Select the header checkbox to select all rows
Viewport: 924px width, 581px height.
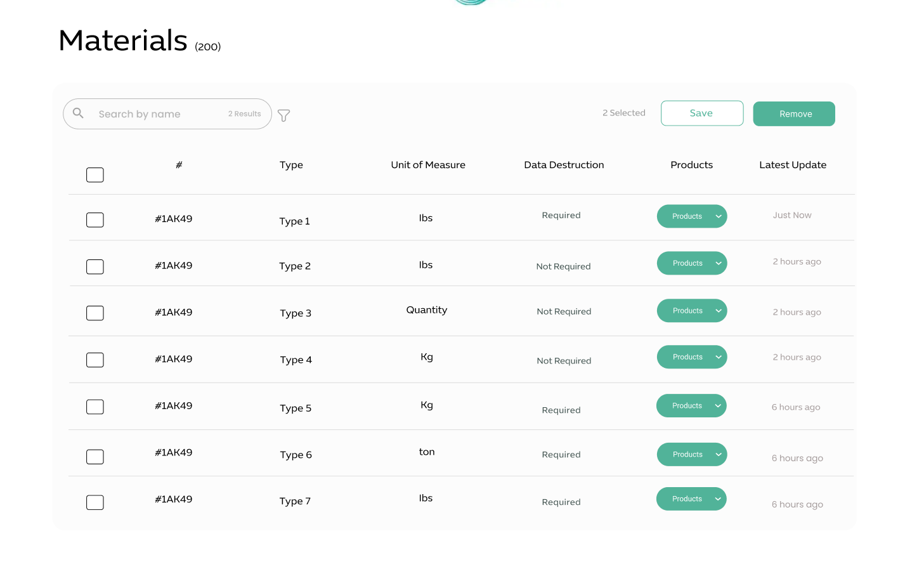(94, 174)
